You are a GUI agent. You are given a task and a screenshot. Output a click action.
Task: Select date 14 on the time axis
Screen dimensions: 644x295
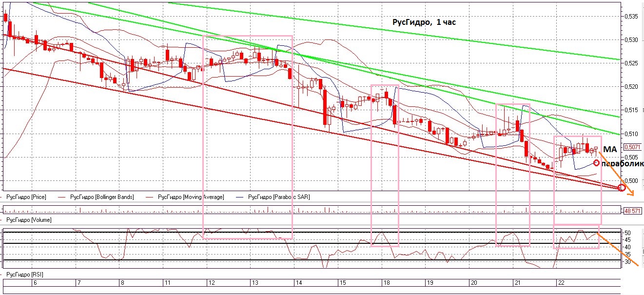pos(298,283)
